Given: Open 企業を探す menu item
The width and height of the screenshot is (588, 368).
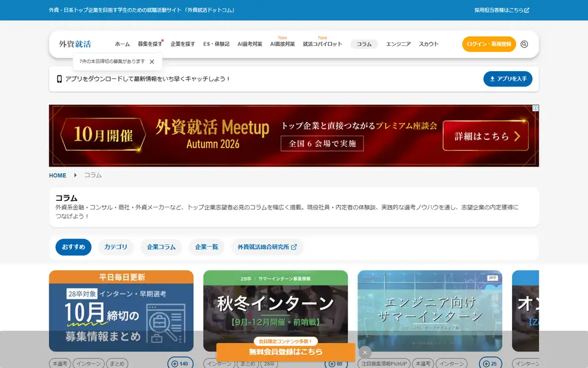Looking at the screenshot, I should tap(183, 44).
